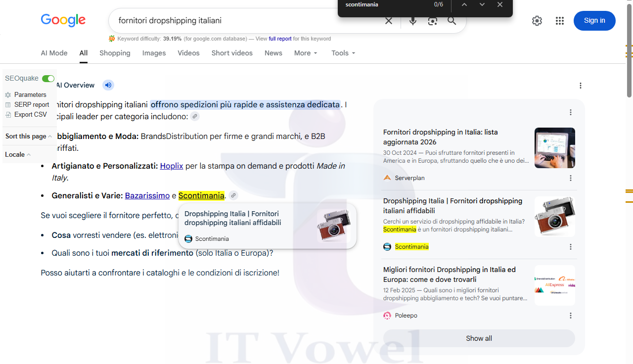Click the Serverplan favicon
This screenshot has height=364, width=633.
387,178
